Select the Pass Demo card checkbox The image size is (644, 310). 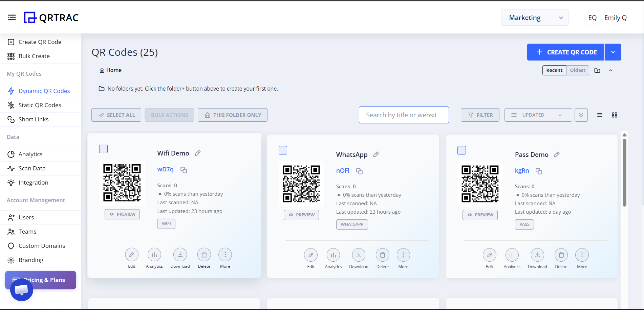[461, 150]
